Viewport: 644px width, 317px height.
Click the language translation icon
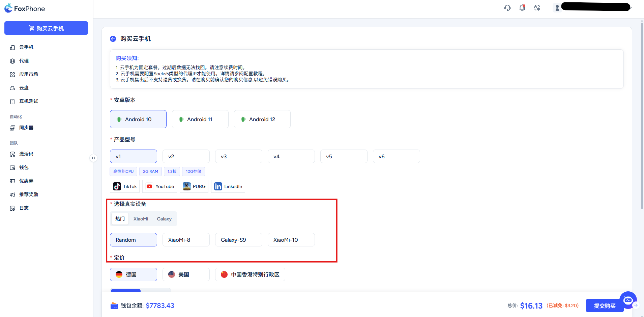tap(537, 8)
